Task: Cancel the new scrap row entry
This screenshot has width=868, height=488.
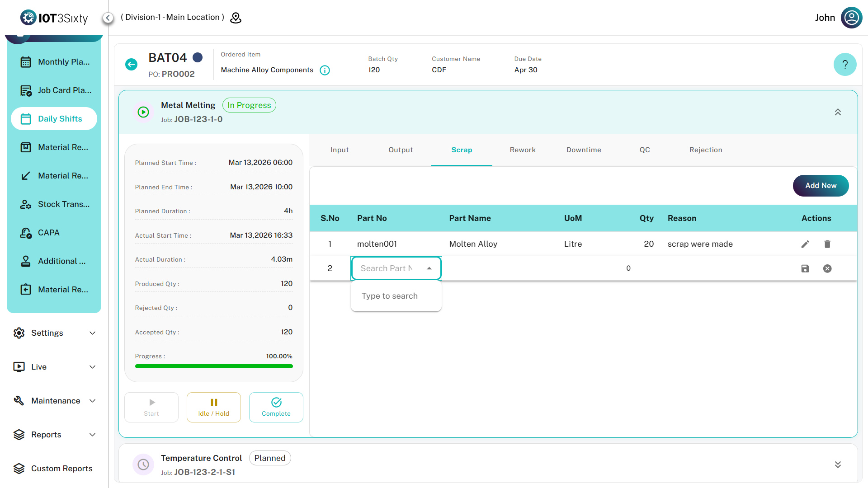Action: (827, 268)
